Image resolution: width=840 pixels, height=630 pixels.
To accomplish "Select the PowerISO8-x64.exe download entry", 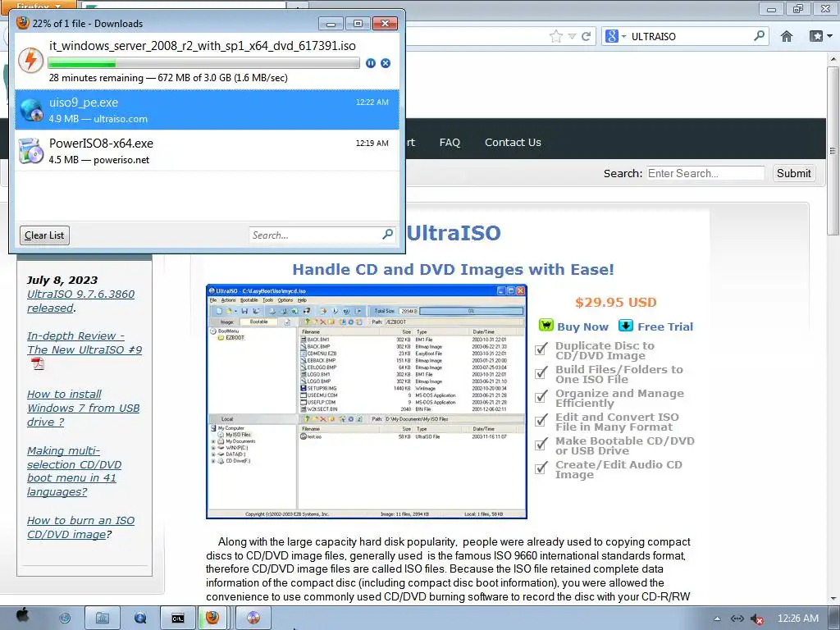I will click(x=207, y=151).
